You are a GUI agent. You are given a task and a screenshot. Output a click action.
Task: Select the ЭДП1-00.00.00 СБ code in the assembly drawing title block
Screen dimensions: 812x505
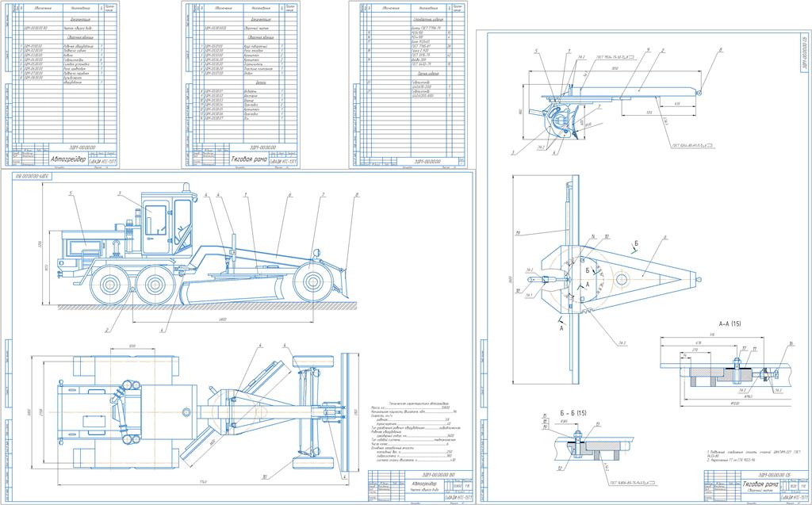click(774, 474)
